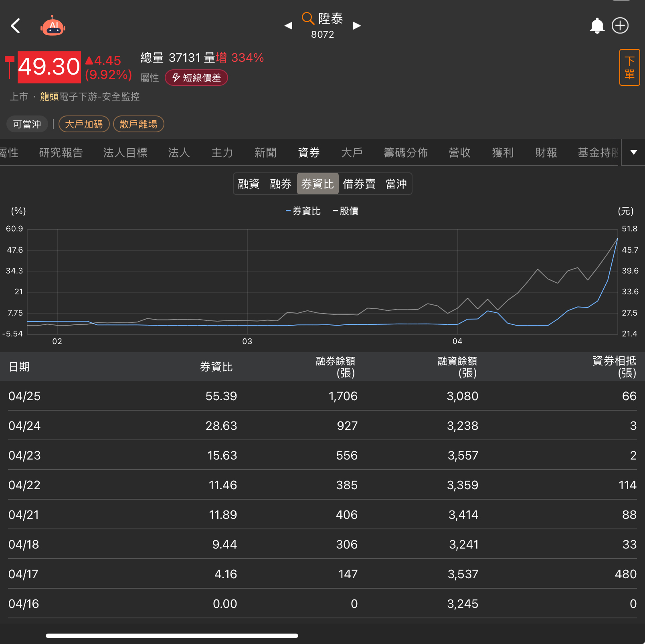Screen dimensions: 645x644
Task: Switch to the 籌碼分佈 tab
Action: tap(406, 153)
